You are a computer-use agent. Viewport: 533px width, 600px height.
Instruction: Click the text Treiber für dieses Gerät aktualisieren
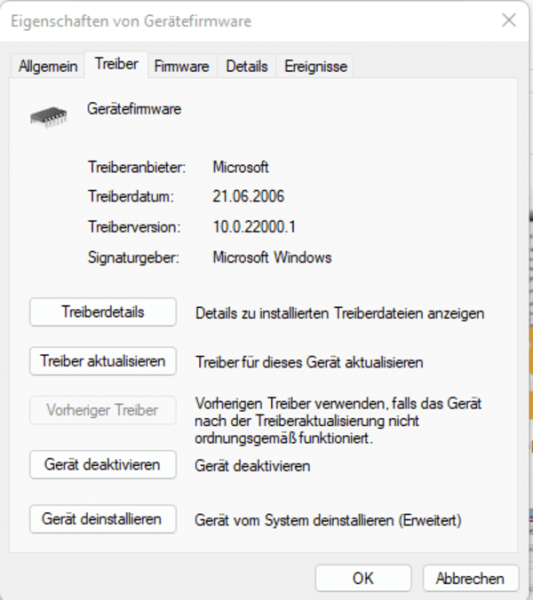309,362
